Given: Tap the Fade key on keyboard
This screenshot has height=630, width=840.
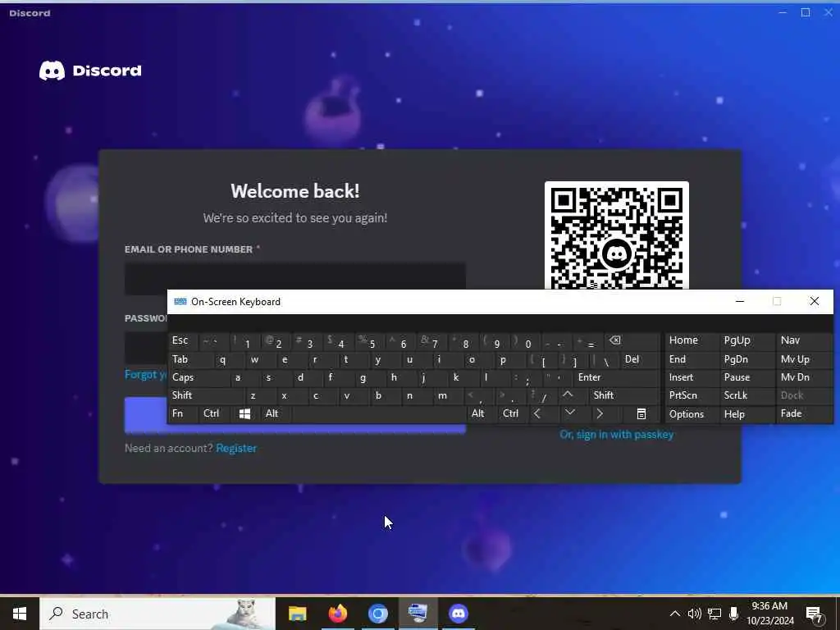Looking at the screenshot, I should coord(804,413).
